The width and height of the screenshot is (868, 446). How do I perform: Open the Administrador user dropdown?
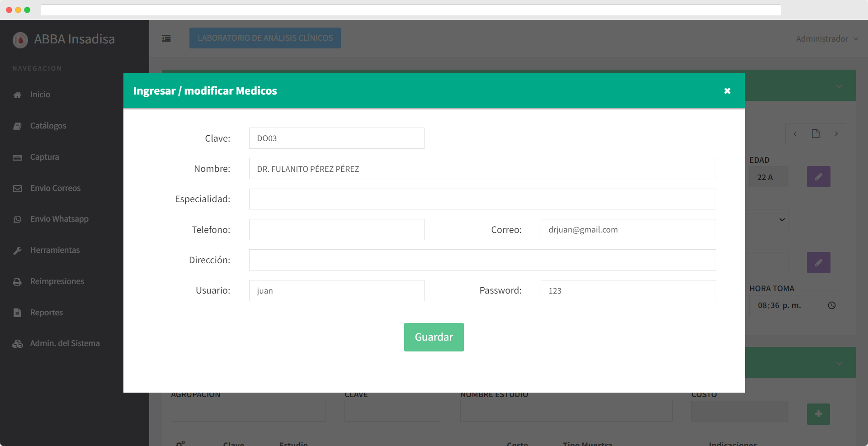click(x=827, y=39)
